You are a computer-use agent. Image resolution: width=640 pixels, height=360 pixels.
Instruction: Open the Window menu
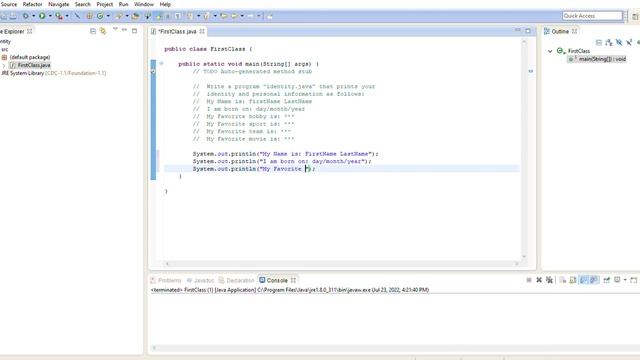pyautogui.click(x=144, y=4)
